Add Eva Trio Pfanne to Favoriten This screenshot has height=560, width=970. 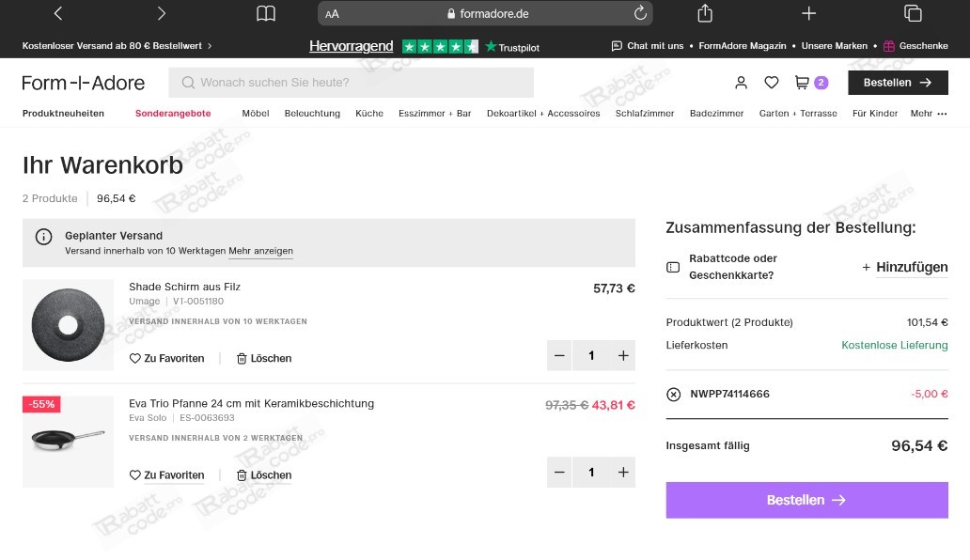tap(166, 475)
